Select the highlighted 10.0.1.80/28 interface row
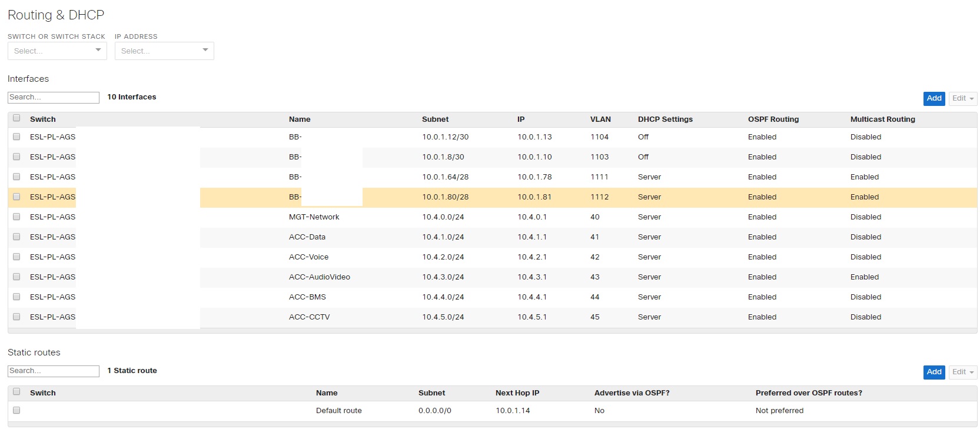 coord(445,197)
